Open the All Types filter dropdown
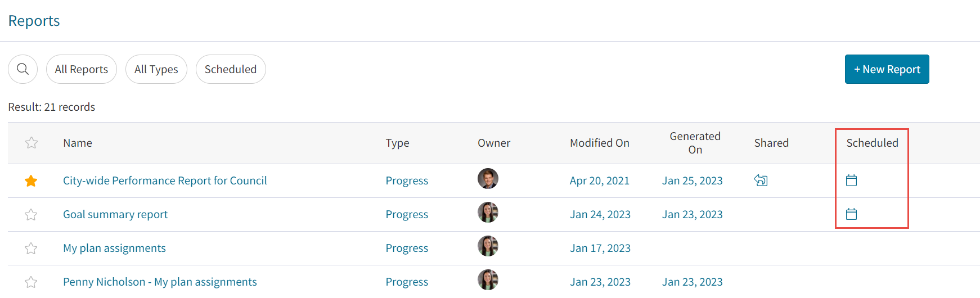 (x=156, y=69)
